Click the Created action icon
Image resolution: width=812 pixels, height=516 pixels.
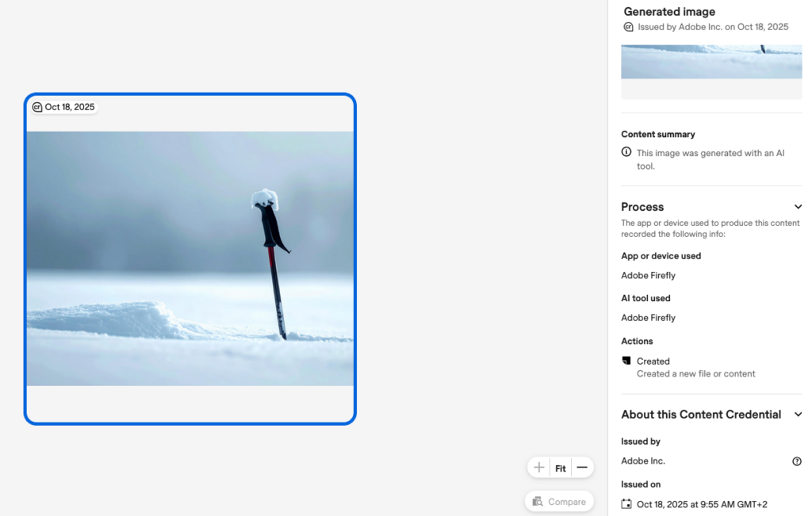click(626, 361)
